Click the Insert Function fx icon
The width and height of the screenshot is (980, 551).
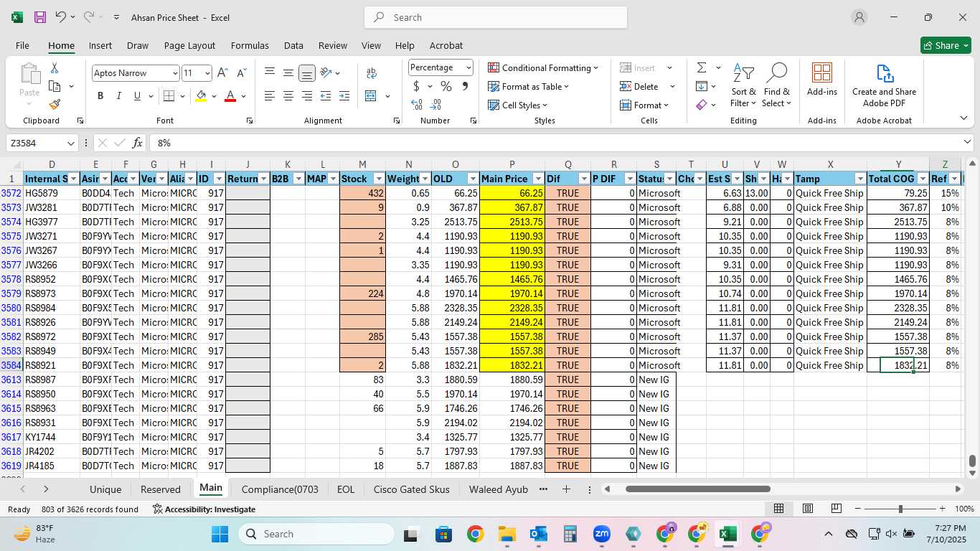(138, 143)
